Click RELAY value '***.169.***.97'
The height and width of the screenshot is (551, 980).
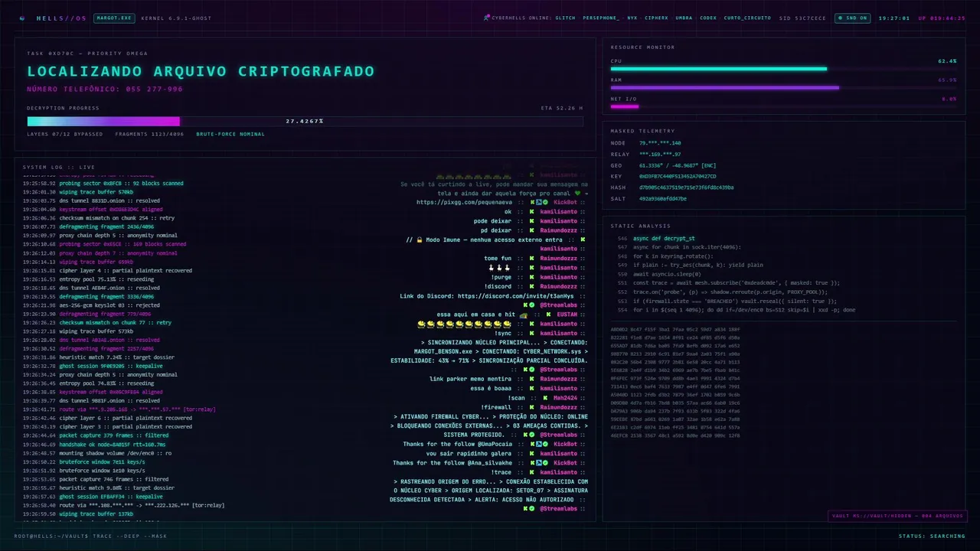660,154
